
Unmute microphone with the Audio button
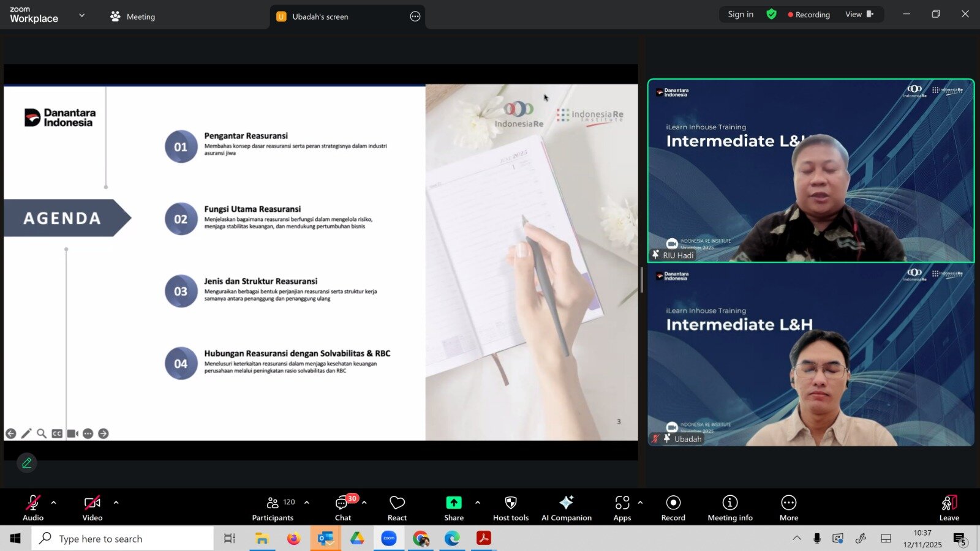33,508
